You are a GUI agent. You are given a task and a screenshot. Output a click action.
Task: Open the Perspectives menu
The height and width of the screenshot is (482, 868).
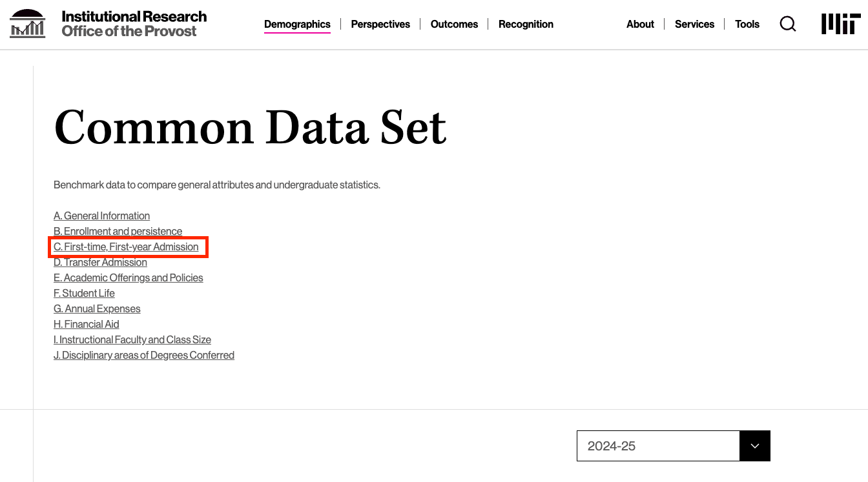pyautogui.click(x=380, y=24)
